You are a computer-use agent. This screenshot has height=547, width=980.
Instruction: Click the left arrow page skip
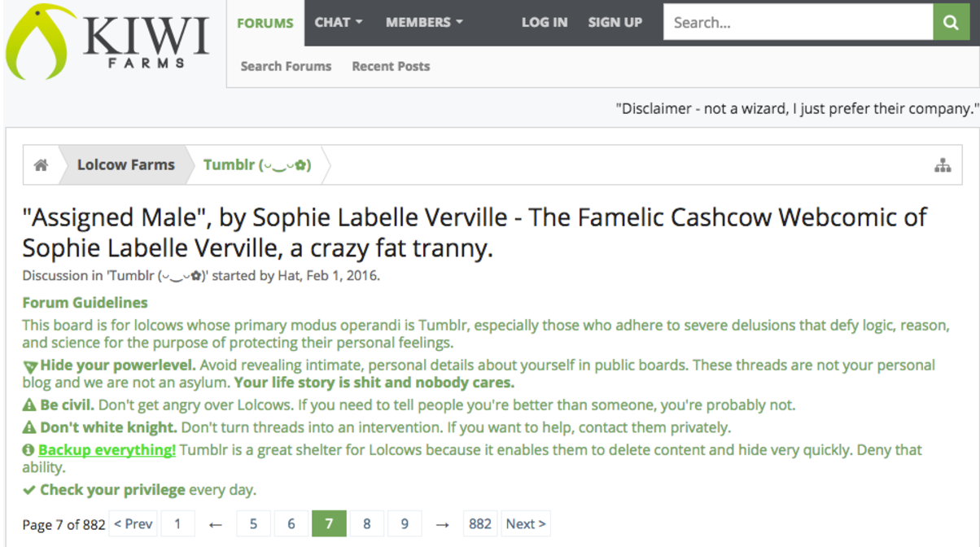216,524
